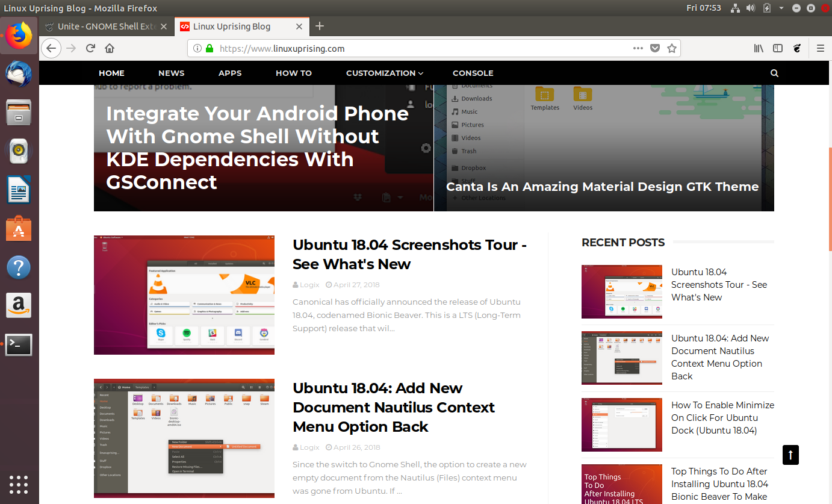
Task: Open the HOW TO nav section
Action: pyautogui.click(x=294, y=73)
